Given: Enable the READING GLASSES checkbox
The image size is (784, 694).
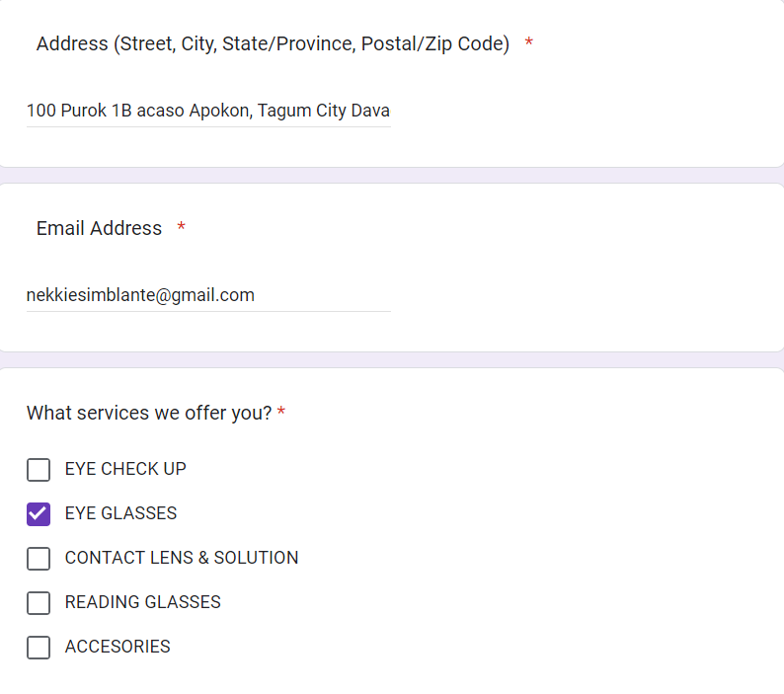Looking at the screenshot, I should tap(39, 603).
